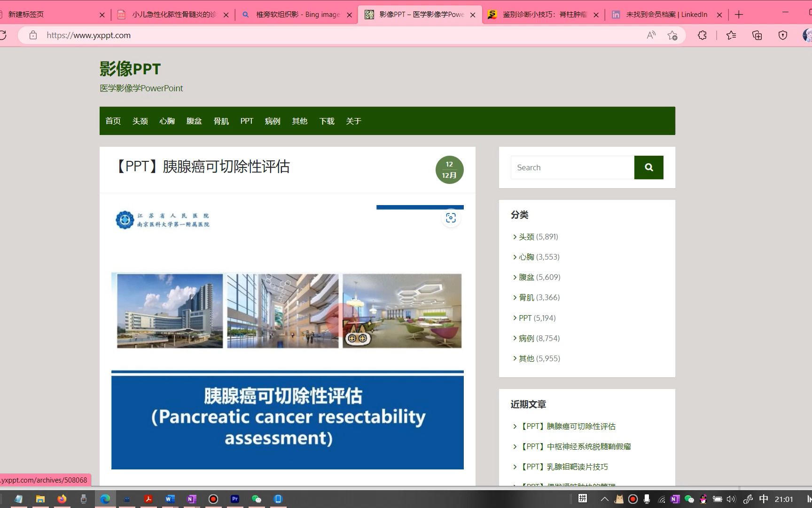
Task: Click the browser essentials shield icon
Action: point(783,35)
